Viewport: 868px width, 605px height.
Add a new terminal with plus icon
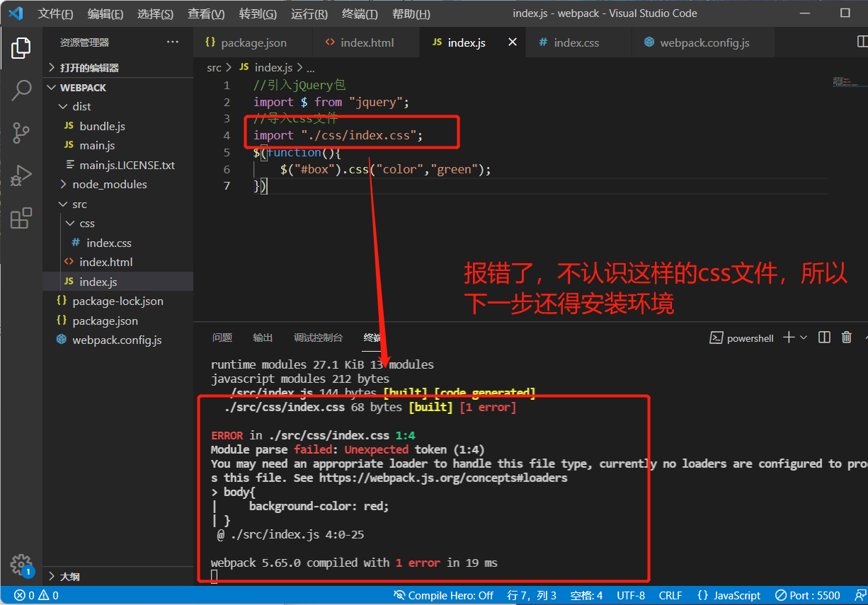(x=789, y=338)
